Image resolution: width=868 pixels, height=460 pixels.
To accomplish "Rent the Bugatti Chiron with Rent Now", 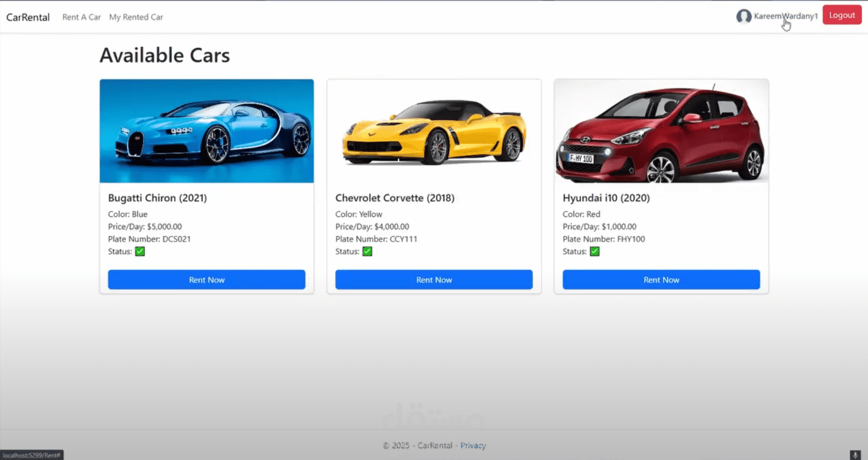I will [x=207, y=280].
